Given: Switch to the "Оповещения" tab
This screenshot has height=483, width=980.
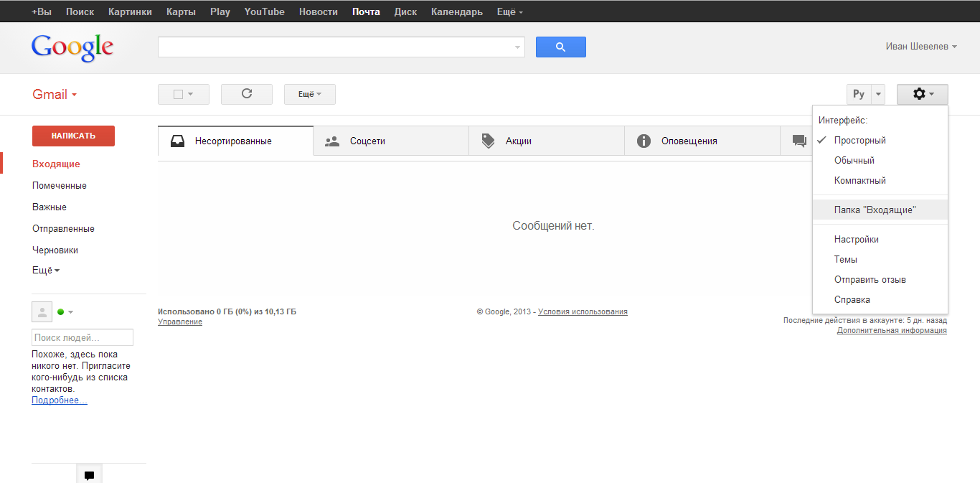Looking at the screenshot, I should click(702, 141).
